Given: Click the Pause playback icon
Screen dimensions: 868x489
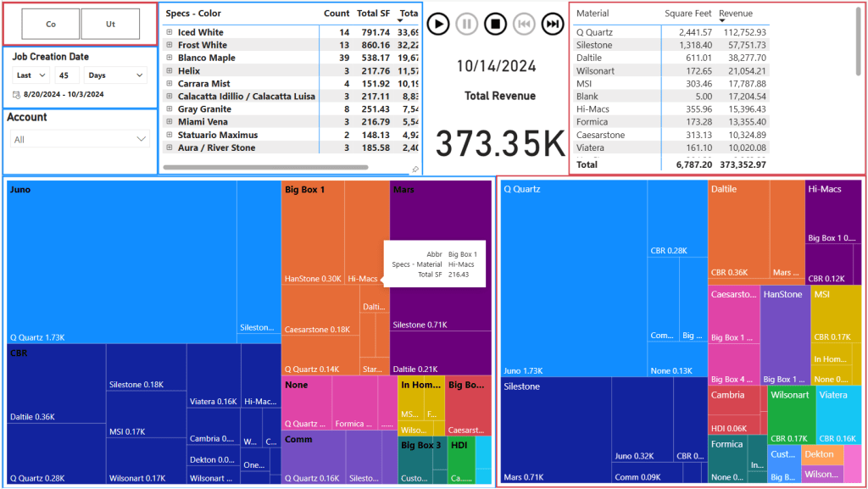Looking at the screenshot, I should click(467, 24).
